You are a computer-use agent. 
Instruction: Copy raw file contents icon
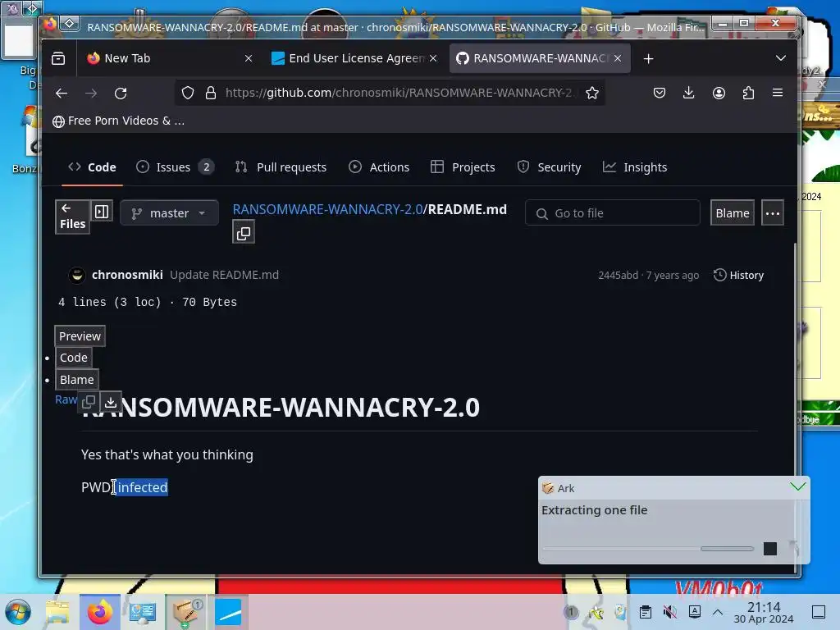click(x=89, y=401)
